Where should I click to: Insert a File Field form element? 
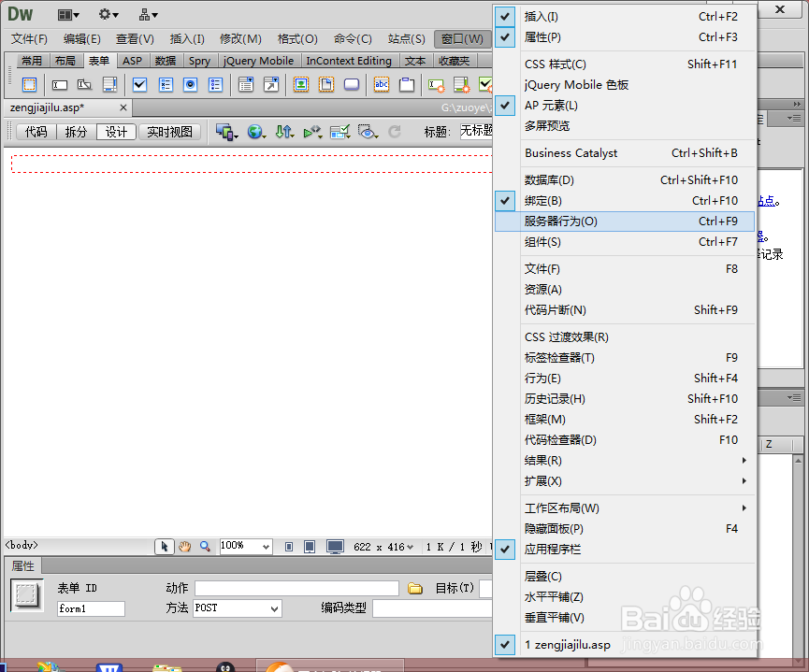326,84
